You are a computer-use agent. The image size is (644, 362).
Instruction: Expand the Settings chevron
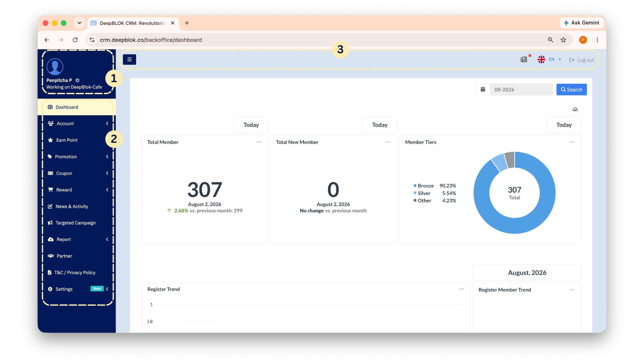click(x=107, y=289)
